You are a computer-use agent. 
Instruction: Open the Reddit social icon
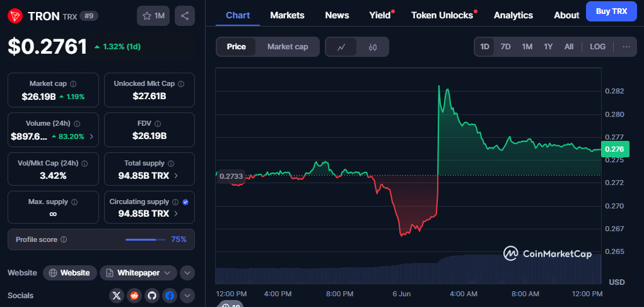tap(134, 296)
